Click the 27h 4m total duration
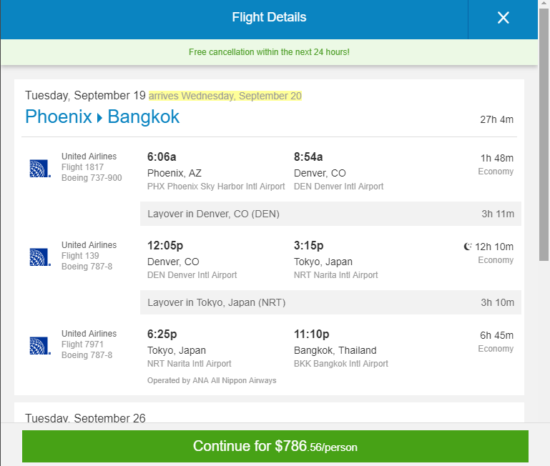The height and width of the screenshot is (466, 550). click(497, 120)
